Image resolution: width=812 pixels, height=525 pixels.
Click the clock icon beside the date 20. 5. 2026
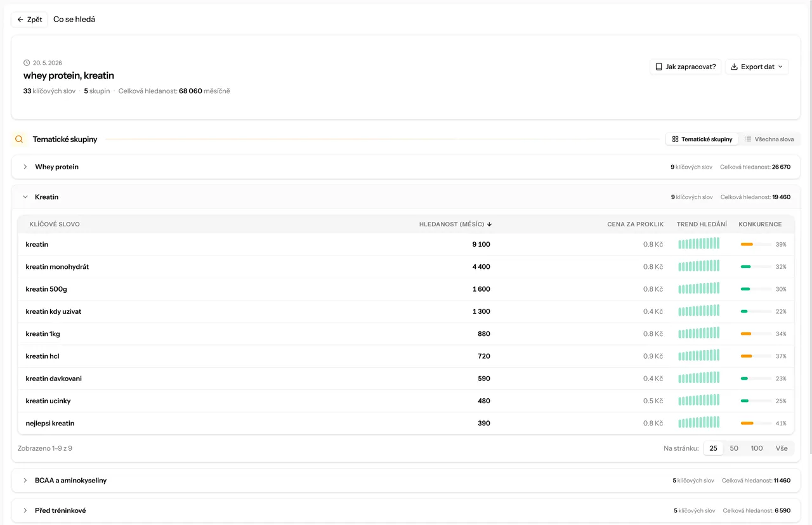(27, 63)
